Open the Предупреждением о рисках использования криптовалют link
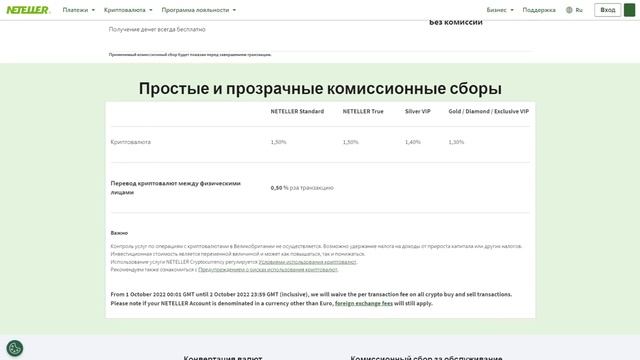Image resolution: width=640 pixels, height=360 pixels. click(268, 270)
